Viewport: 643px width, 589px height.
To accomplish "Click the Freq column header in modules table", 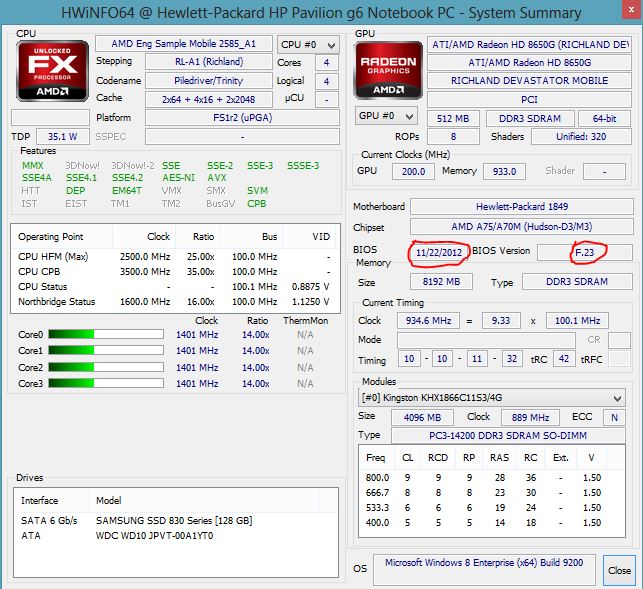I will coord(376,457).
